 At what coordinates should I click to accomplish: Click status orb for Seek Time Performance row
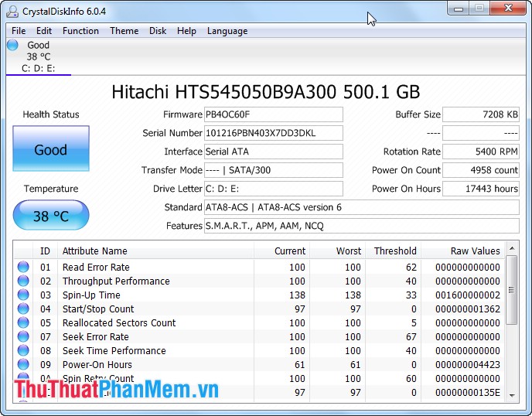(x=23, y=350)
